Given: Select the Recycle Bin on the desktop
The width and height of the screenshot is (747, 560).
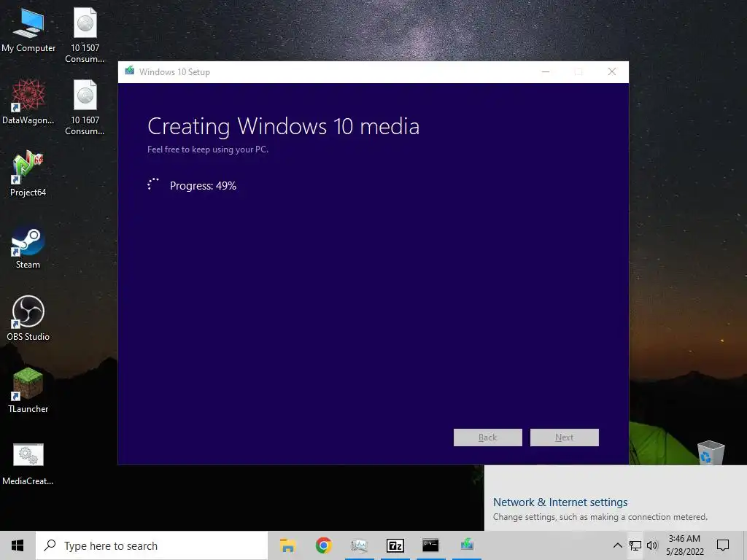Looking at the screenshot, I should click(711, 452).
